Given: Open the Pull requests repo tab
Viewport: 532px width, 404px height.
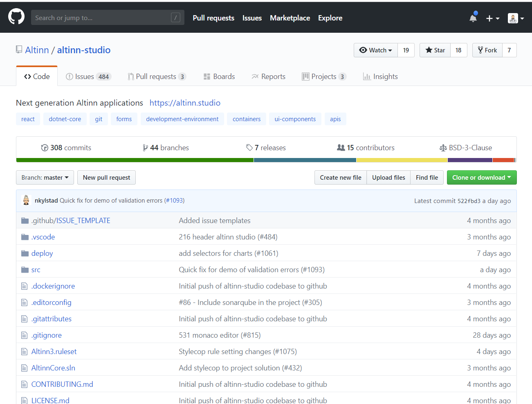Looking at the screenshot, I should 157,77.
